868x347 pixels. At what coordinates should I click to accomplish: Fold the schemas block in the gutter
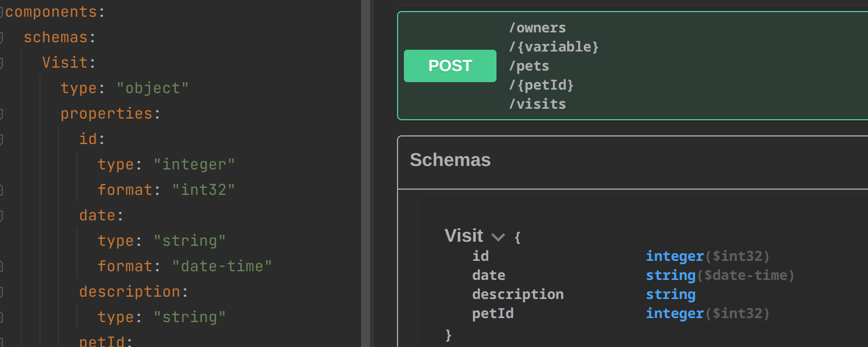tap(1, 38)
